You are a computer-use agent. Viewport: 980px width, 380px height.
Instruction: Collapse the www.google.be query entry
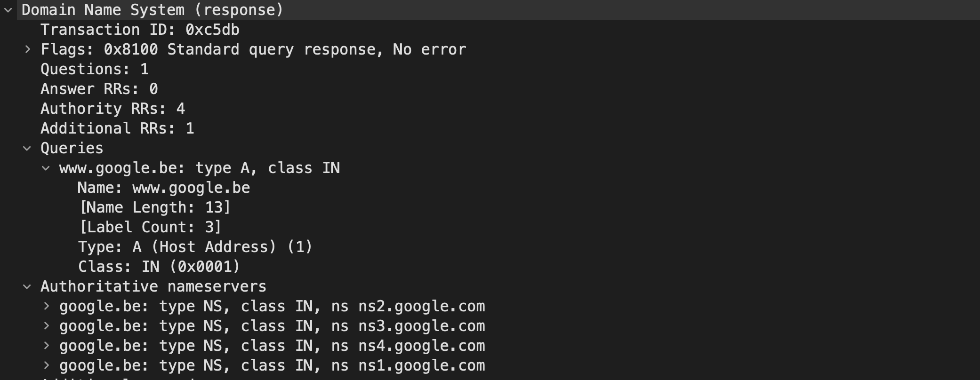click(x=46, y=168)
